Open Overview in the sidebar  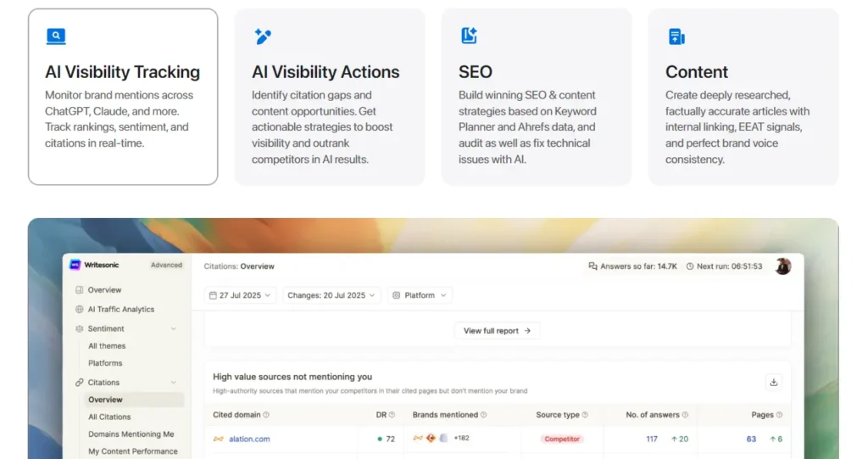[x=104, y=290]
